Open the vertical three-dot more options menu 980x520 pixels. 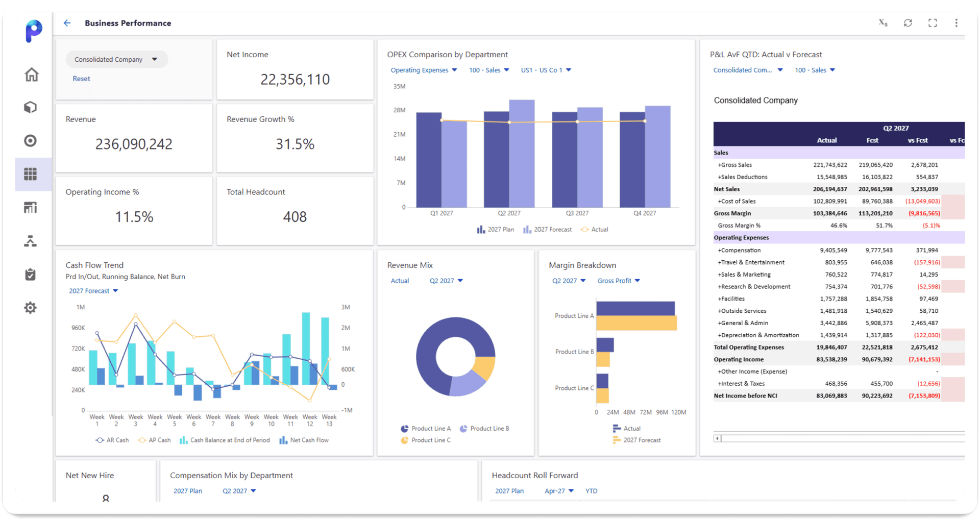point(957,23)
